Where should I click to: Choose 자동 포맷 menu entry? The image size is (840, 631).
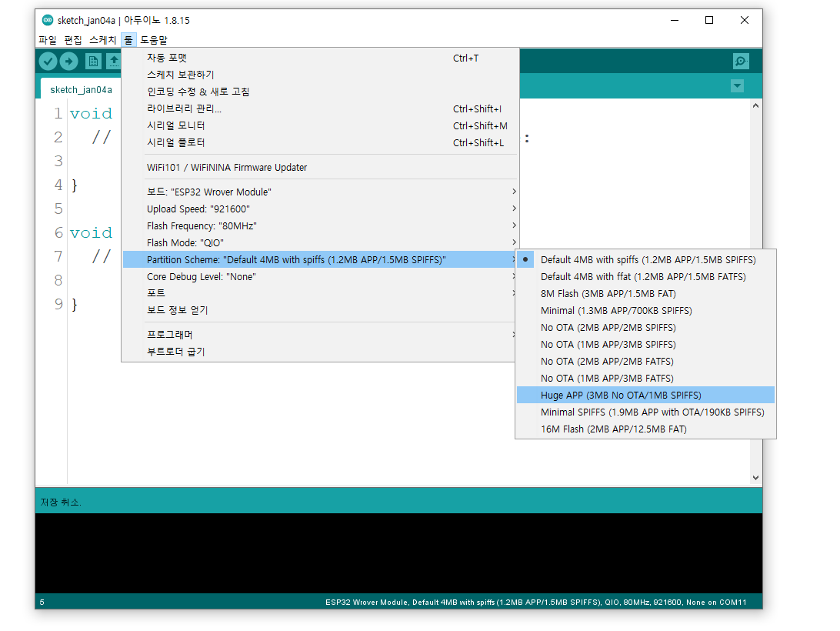coord(320,58)
